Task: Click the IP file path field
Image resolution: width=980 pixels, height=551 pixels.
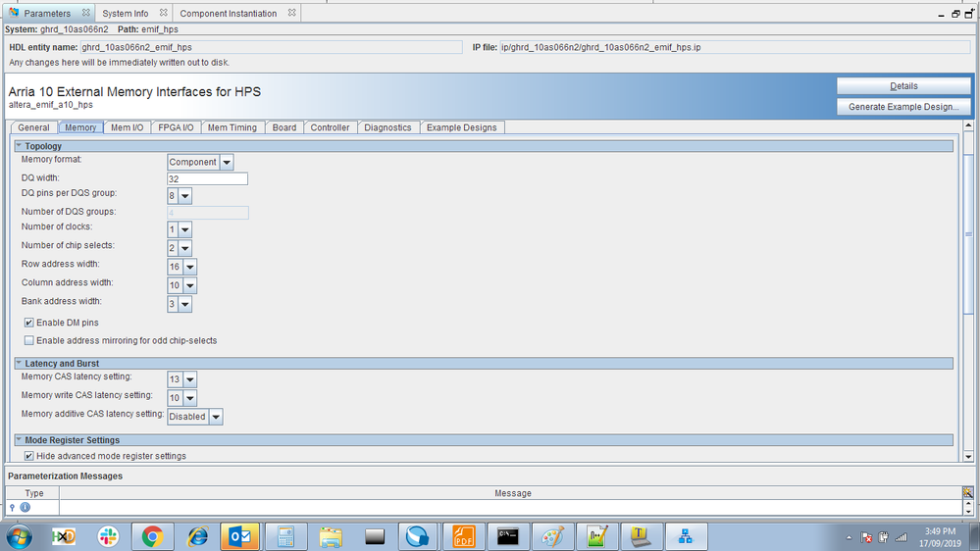Action: pyautogui.click(x=735, y=47)
